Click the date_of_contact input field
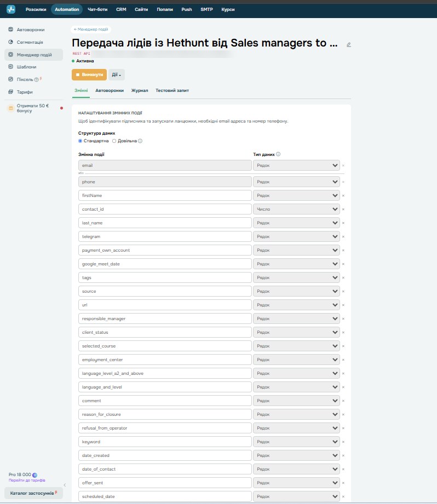437x504 pixels. [165, 470]
